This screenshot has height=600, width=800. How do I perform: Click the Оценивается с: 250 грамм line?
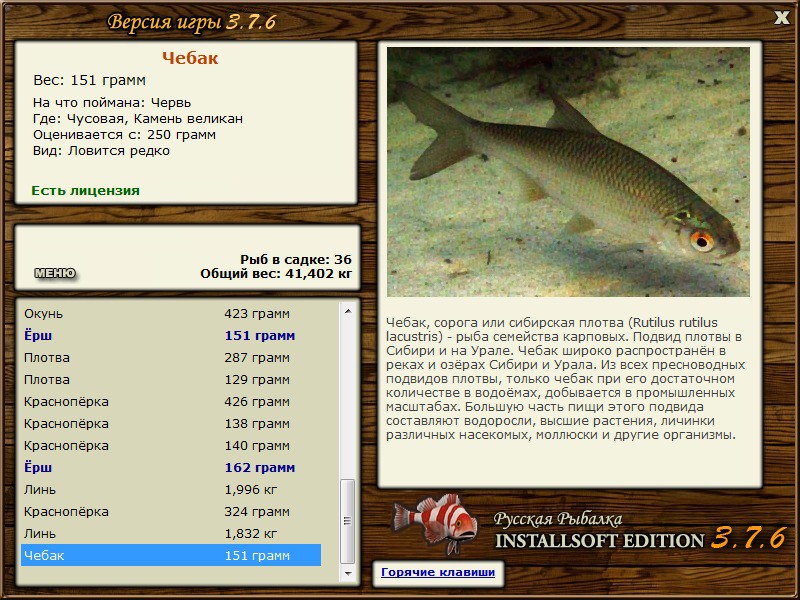[124, 135]
